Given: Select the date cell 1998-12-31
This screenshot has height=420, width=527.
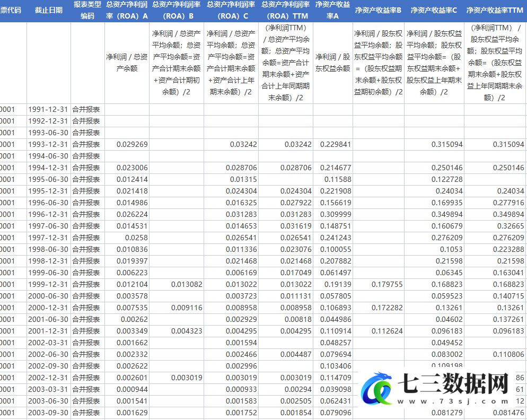Looking at the screenshot, I should [49, 261].
